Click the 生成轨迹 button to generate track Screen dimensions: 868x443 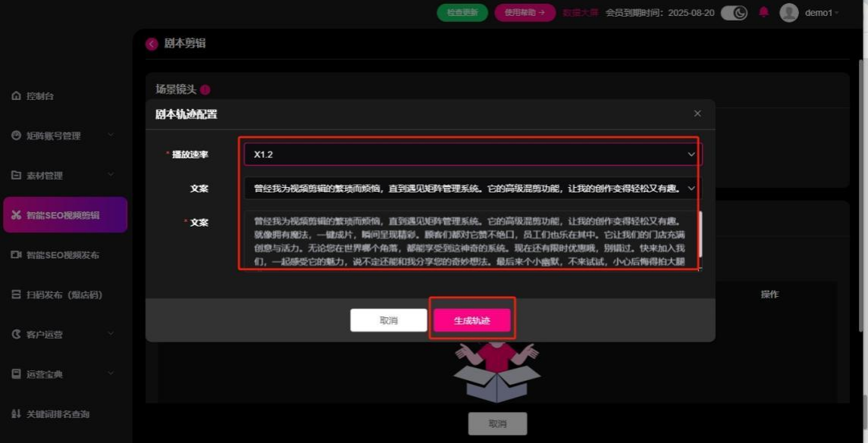472,319
